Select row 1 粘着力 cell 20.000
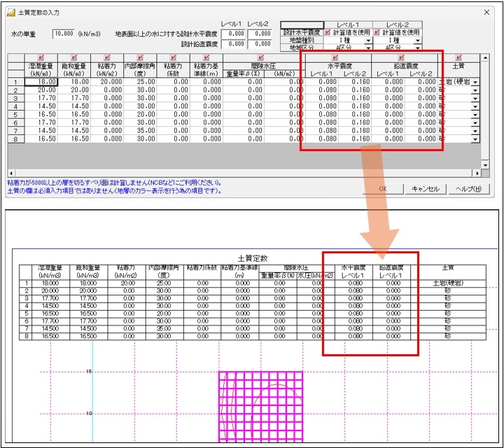504x448 pixels. [107, 82]
